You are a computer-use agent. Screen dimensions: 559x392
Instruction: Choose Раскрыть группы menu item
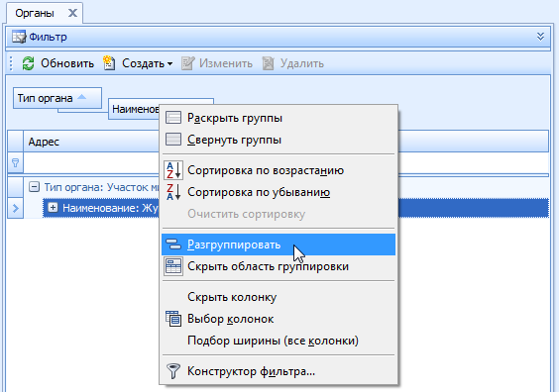[279, 118]
